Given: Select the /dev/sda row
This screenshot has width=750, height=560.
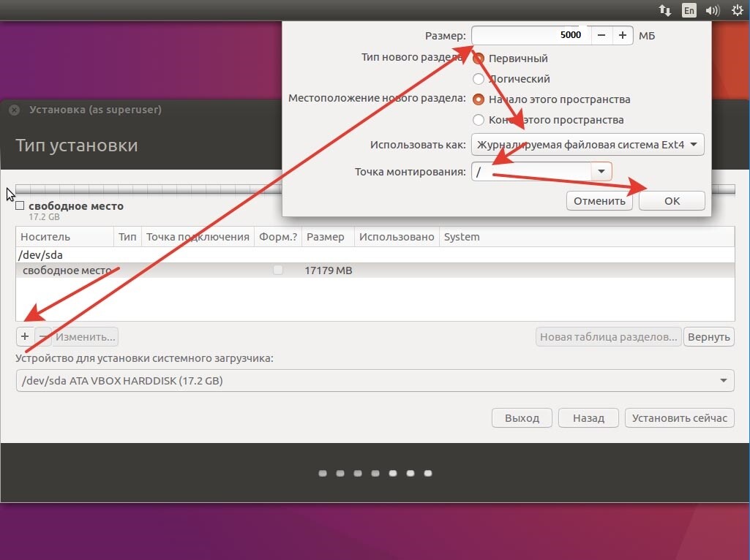Looking at the screenshot, I should (x=375, y=254).
